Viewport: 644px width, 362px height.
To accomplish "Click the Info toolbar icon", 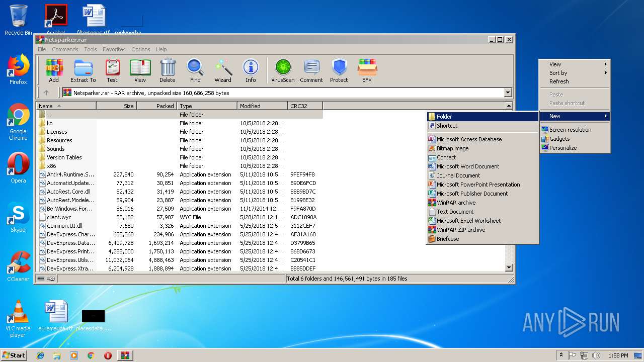I will pyautogui.click(x=251, y=70).
